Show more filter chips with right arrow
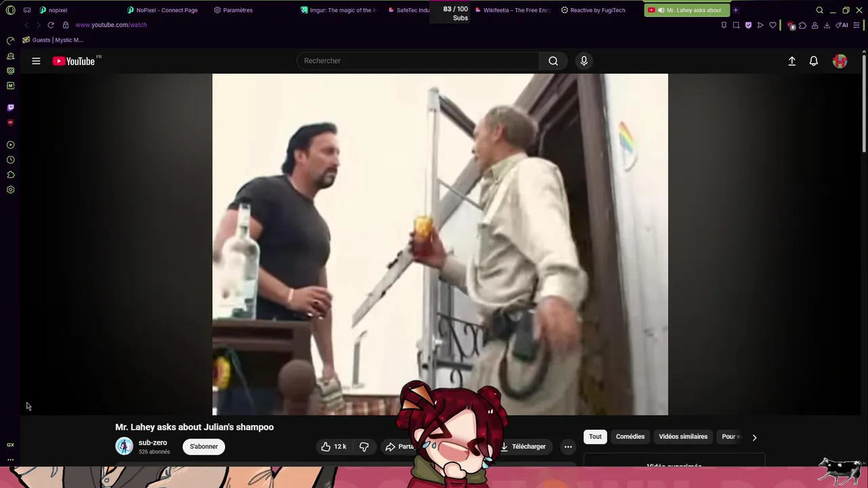868x488 pixels. (754, 437)
